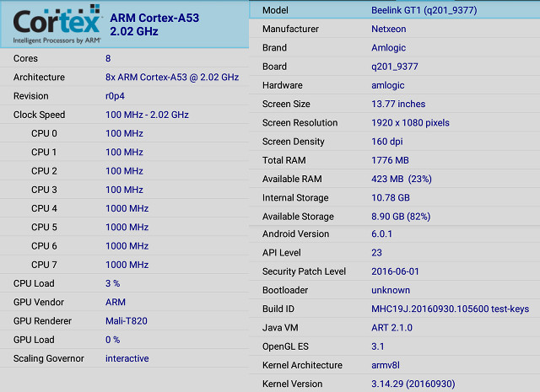540x392 pixels.
Task: Click the Build ID label
Action: click(x=278, y=309)
